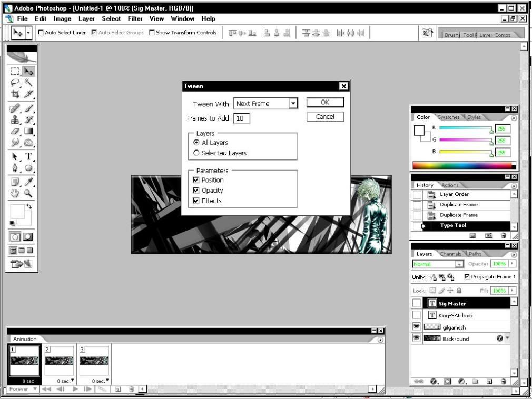
Task: Select the Eraser tool
Action: tap(15, 131)
